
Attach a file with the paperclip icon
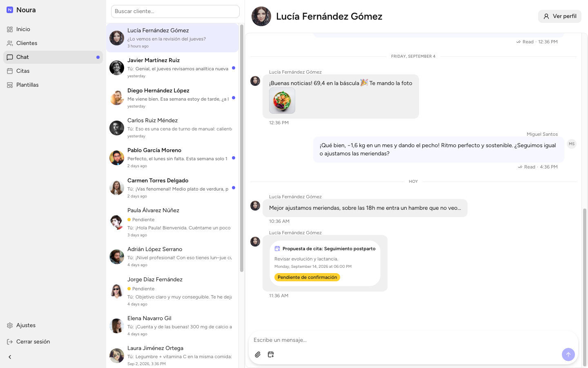tap(258, 355)
